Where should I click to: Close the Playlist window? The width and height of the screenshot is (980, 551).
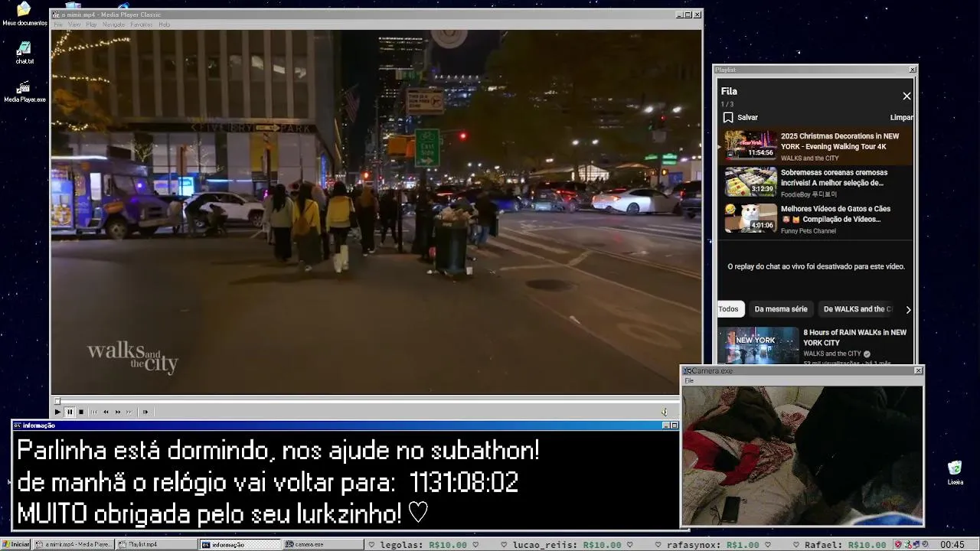click(913, 70)
